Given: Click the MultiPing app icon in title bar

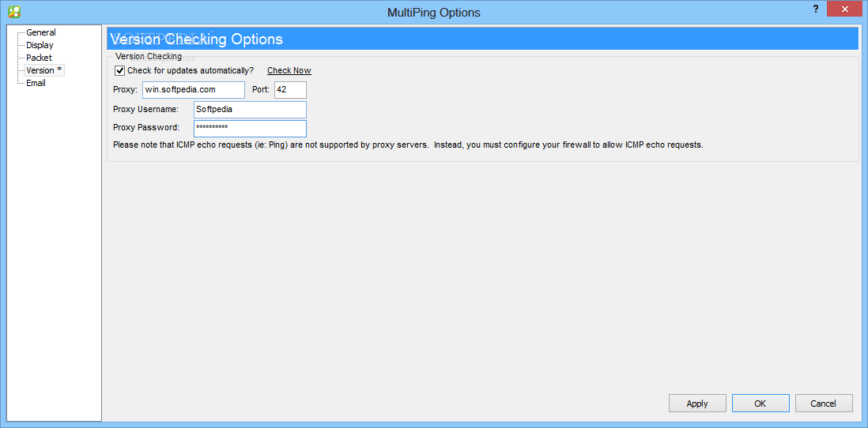Looking at the screenshot, I should click(x=14, y=11).
